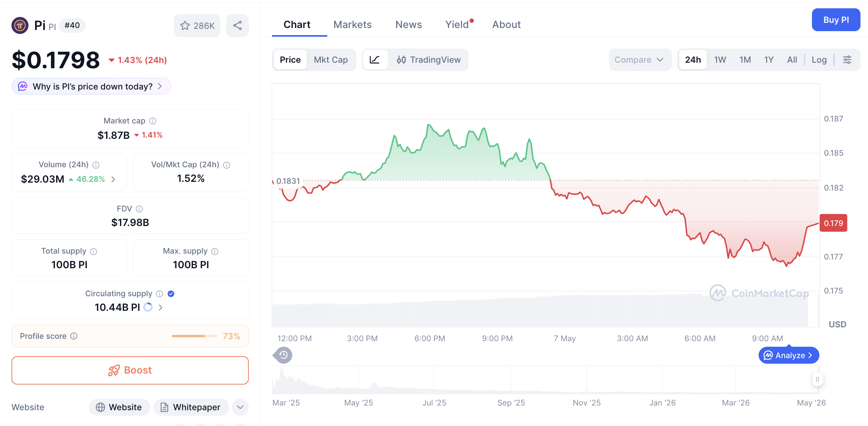Open the Markets tab
Viewport: 868px width, 426px height.
pyautogui.click(x=353, y=24)
